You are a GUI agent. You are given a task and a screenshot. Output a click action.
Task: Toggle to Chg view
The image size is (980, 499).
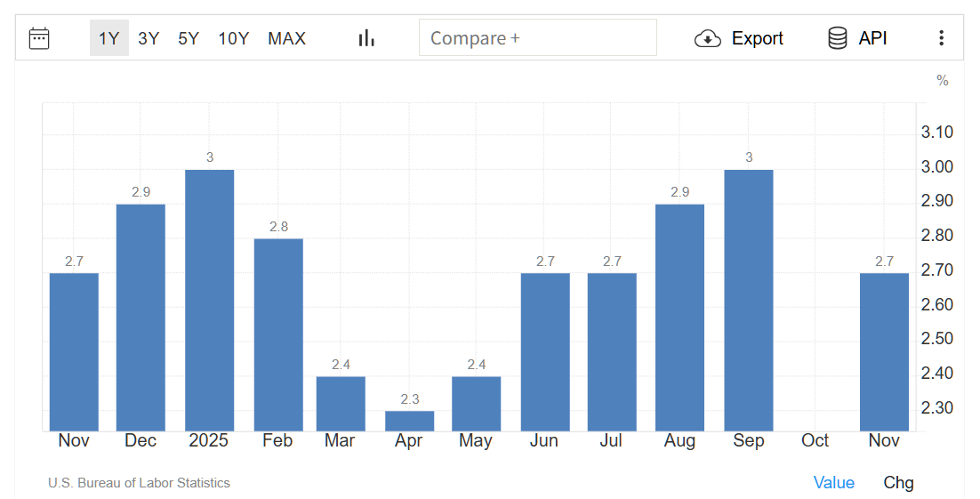coord(898,483)
